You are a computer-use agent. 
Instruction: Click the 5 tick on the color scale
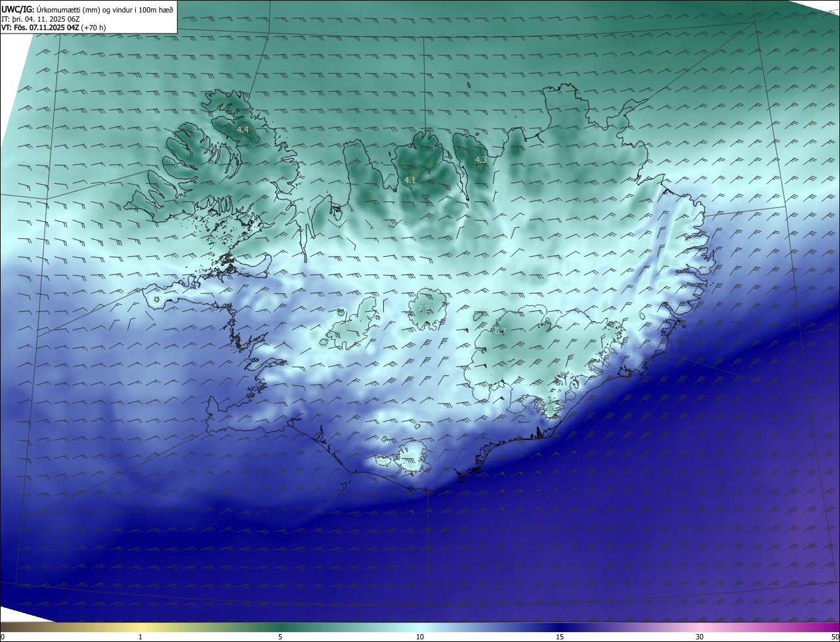coord(280,637)
